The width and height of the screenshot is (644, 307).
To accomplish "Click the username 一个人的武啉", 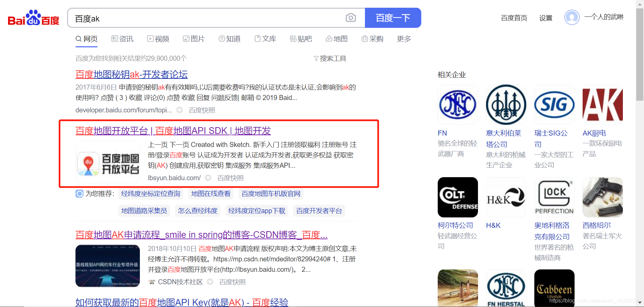I will point(604,17).
